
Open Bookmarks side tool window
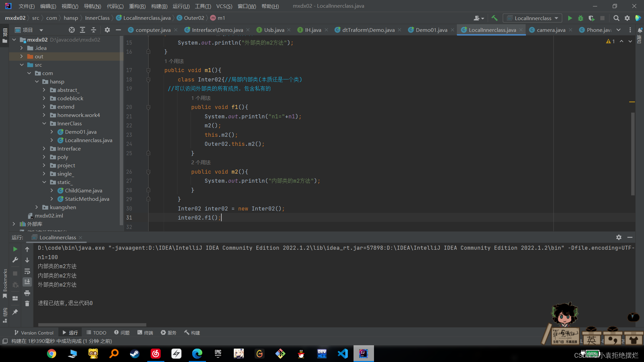point(5,284)
